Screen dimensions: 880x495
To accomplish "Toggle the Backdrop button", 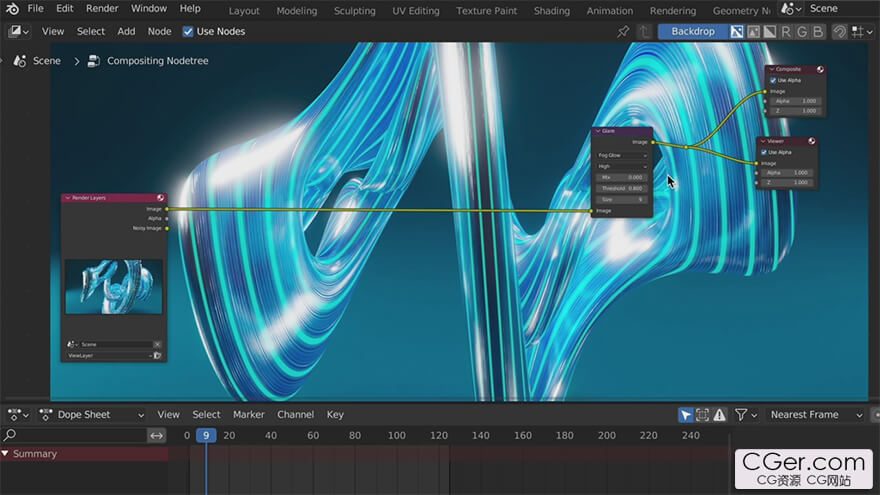I will click(x=693, y=31).
